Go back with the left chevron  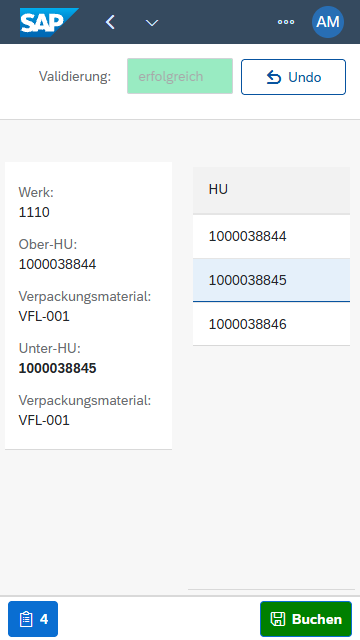110,22
